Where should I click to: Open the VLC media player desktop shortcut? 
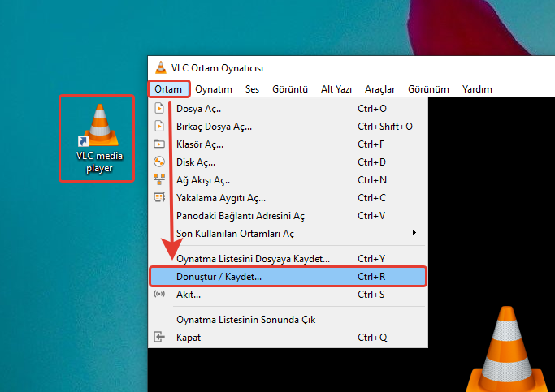(97, 137)
